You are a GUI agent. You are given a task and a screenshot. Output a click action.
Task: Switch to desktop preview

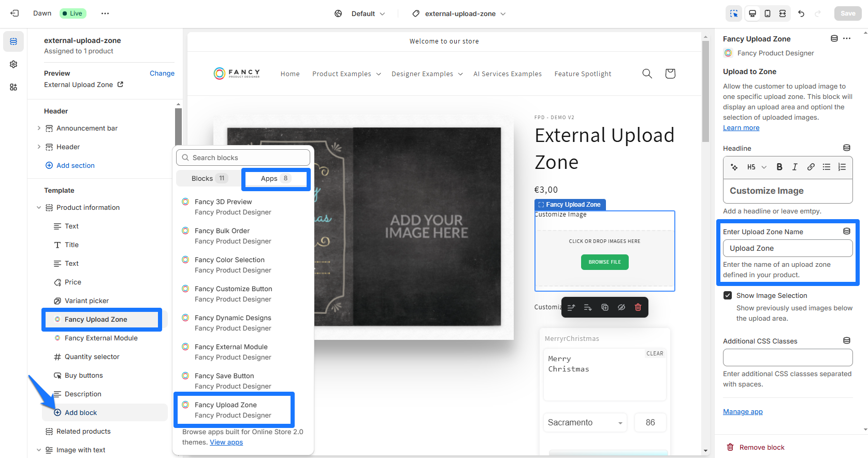pos(753,13)
